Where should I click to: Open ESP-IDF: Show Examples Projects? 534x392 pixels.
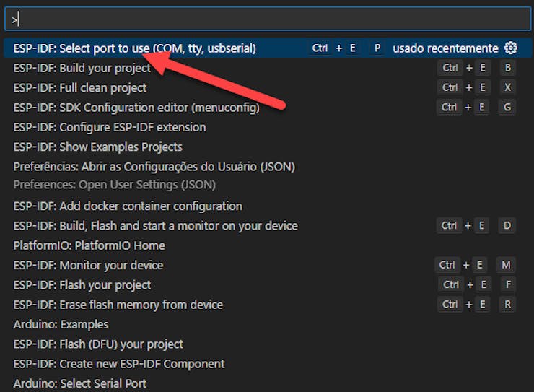(98, 147)
